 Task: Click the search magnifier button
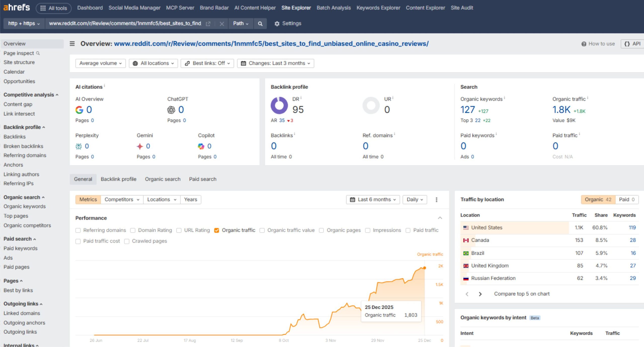260,24
